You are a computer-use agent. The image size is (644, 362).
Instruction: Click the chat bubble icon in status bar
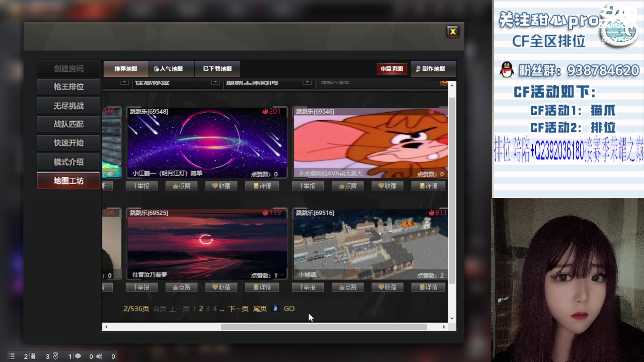click(x=78, y=356)
